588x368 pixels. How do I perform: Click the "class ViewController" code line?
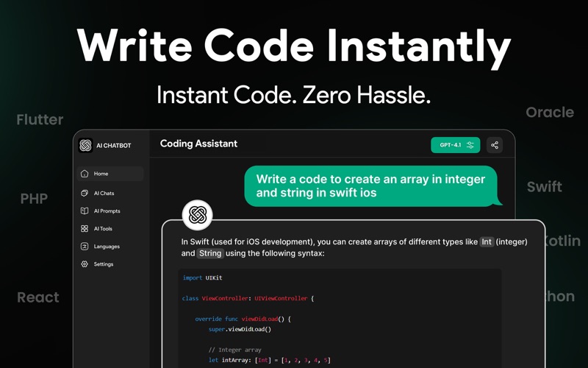(248, 299)
